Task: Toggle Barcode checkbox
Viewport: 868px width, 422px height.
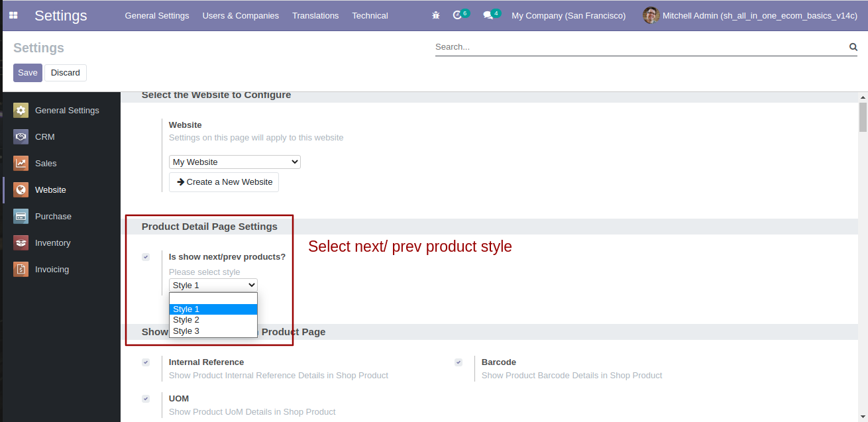Action: pyautogui.click(x=459, y=362)
